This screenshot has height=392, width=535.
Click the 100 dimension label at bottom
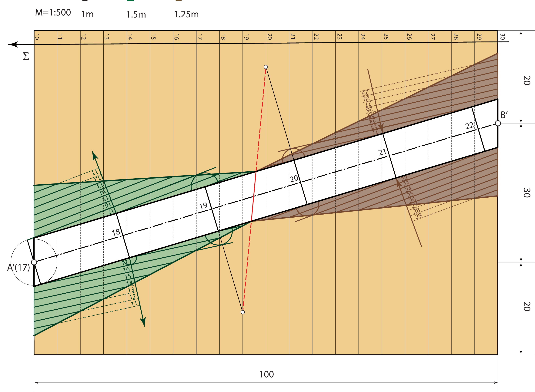[x=266, y=374]
